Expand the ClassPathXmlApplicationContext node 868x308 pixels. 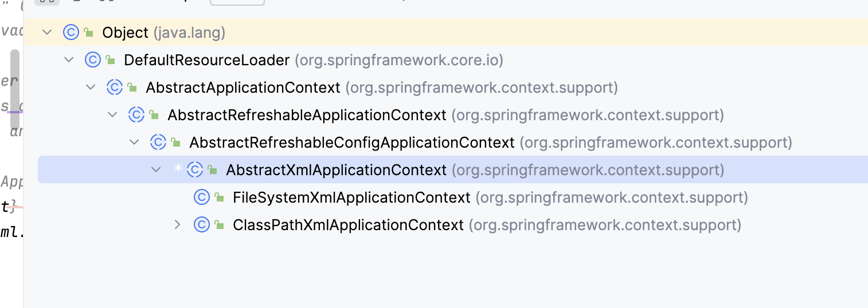coord(178,225)
